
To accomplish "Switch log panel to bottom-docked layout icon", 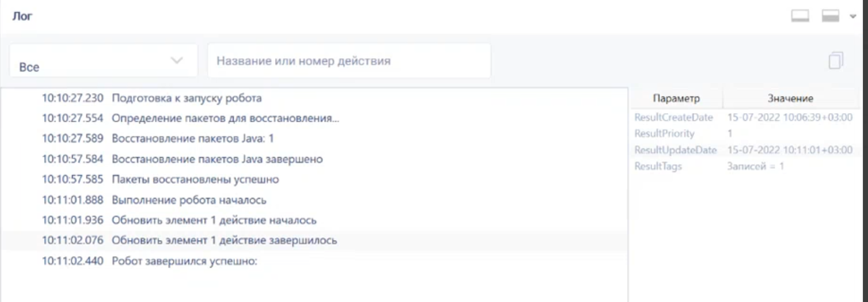I will 801,16.
